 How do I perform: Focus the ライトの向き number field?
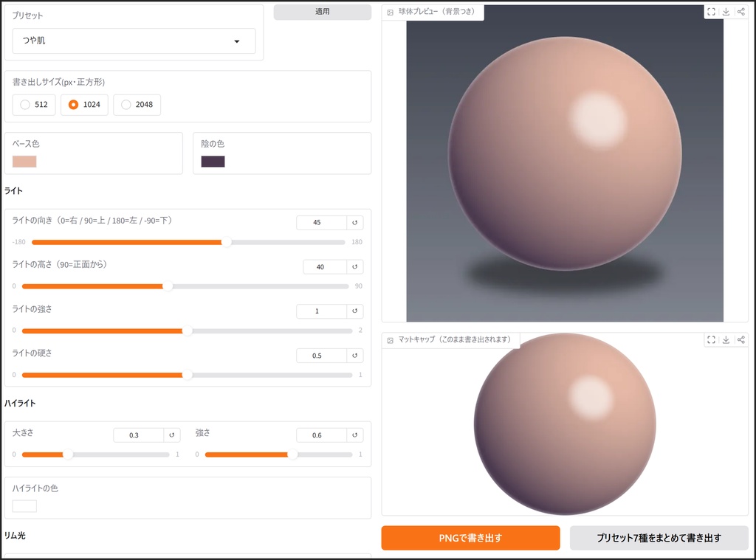pyautogui.click(x=322, y=223)
